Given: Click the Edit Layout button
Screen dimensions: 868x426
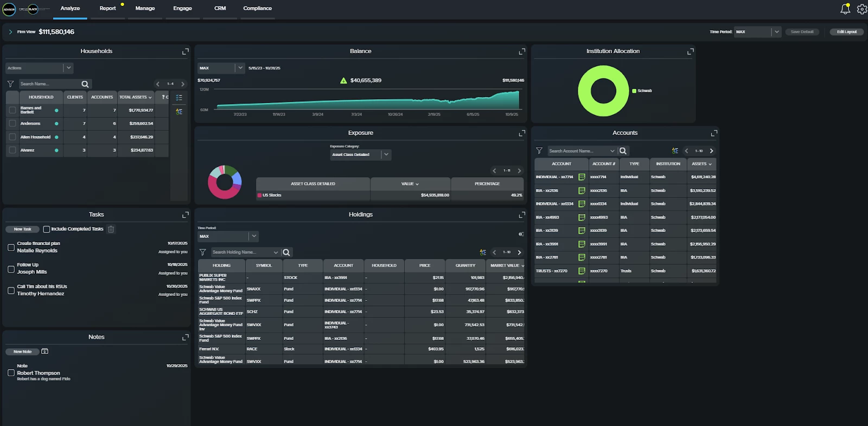Looking at the screenshot, I should tap(847, 32).
